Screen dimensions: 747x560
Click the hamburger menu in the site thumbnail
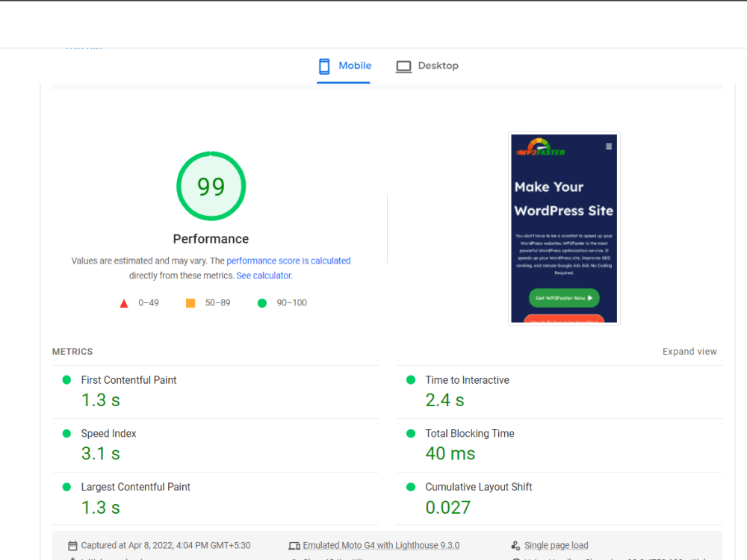[x=608, y=146]
